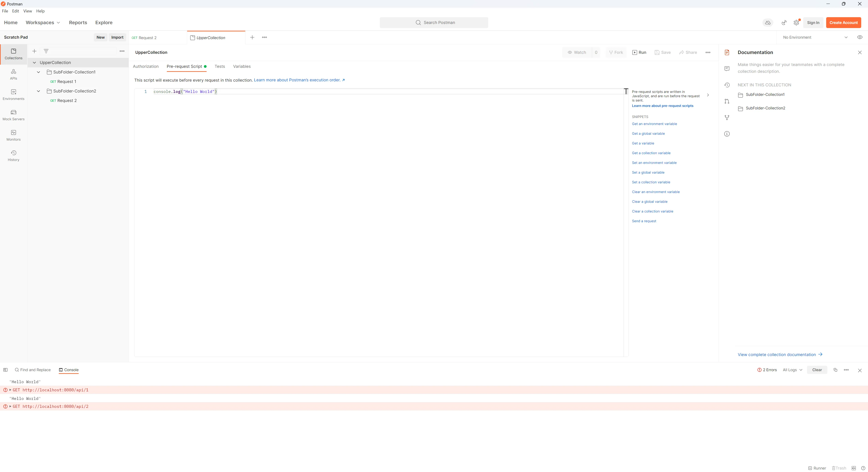Open the All Logs filter dropdown

click(x=792, y=370)
